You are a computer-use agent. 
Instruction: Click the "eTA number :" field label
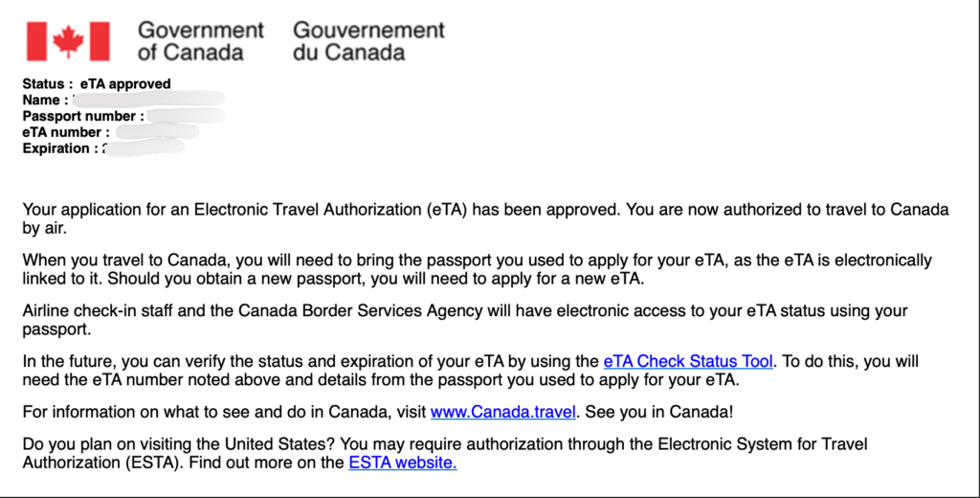66,132
